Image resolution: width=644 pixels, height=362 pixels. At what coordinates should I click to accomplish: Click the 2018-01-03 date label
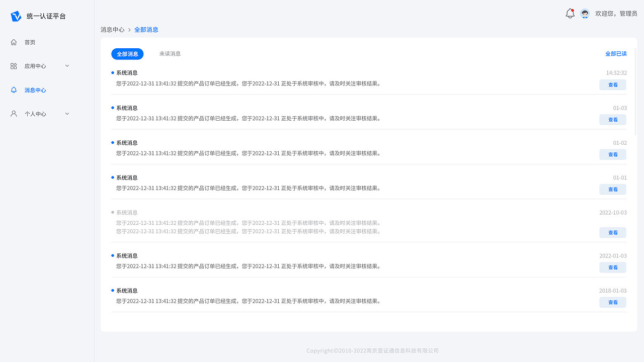click(x=613, y=291)
